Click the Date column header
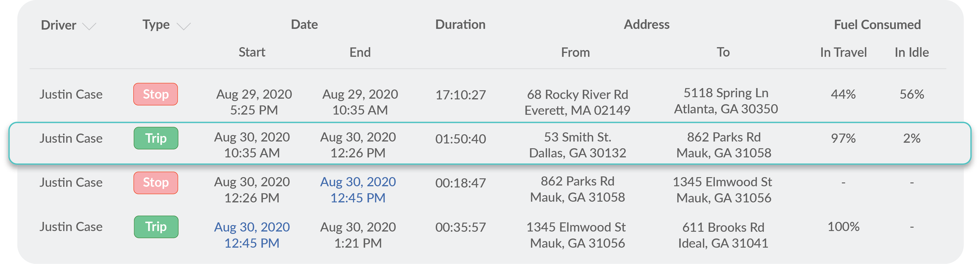Image resolution: width=980 pixels, height=264 pixels. pyautogui.click(x=304, y=25)
